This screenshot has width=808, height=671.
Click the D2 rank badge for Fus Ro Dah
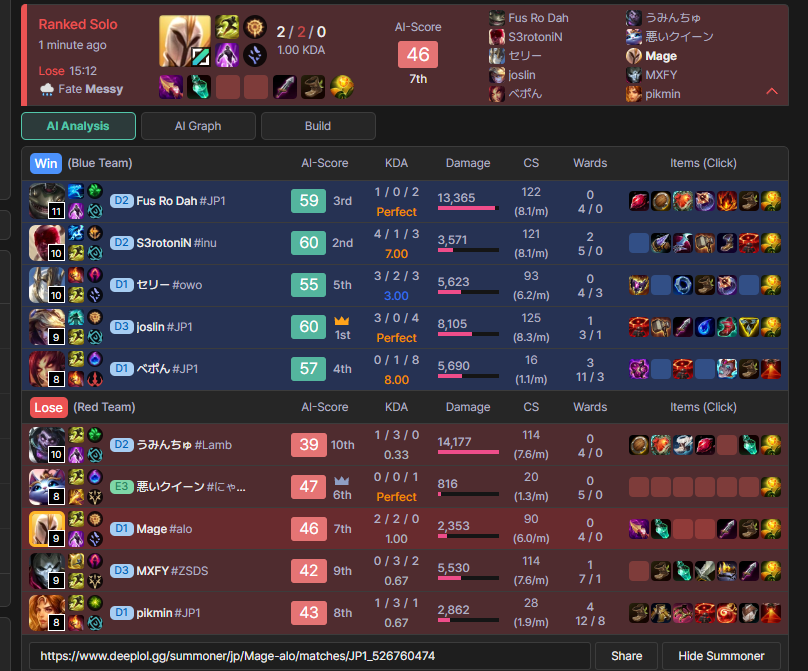click(x=122, y=201)
